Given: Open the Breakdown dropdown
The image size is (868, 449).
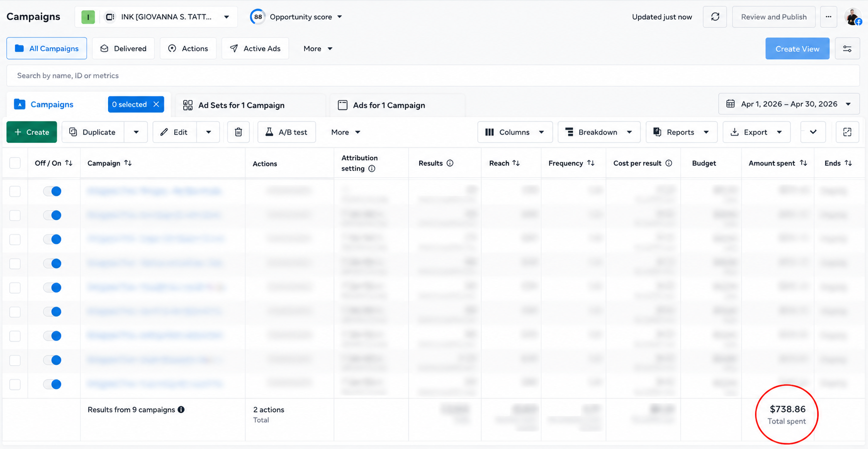Looking at the screenshot, I should coord(599,132).
